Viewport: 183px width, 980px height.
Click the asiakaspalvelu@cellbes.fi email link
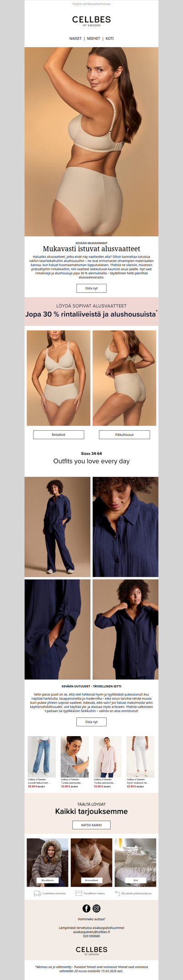point(91,931)
